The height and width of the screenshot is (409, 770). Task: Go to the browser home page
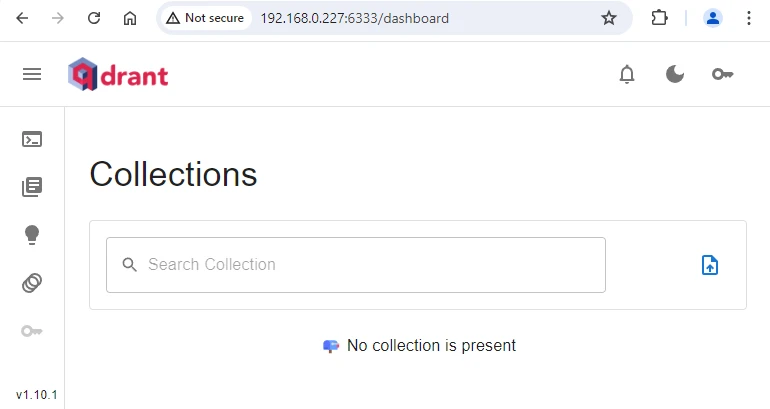pyautogui.click(x=129, y=18)
